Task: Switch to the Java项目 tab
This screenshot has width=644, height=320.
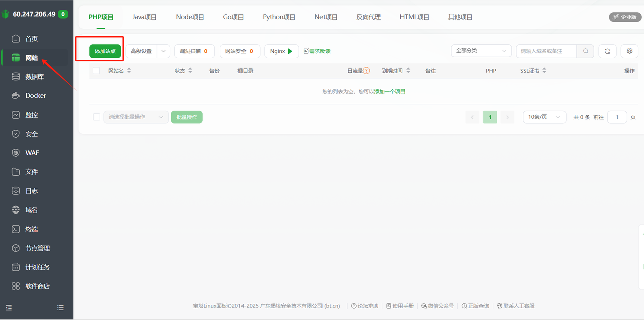Action: click(144, 17)
